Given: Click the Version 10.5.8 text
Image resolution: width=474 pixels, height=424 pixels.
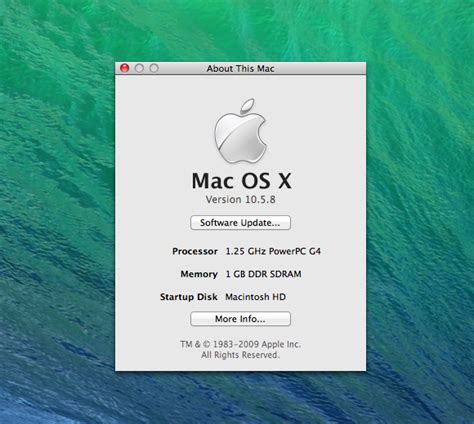Looking at the screenshot, I should 240,200.
